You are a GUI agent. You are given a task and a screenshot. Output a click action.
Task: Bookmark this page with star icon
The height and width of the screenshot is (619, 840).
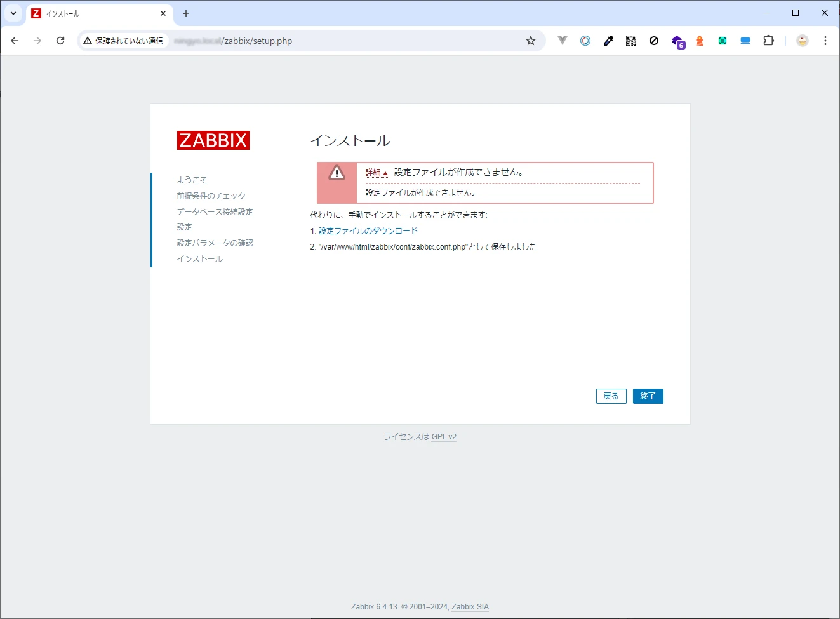(x=531, y=41)
